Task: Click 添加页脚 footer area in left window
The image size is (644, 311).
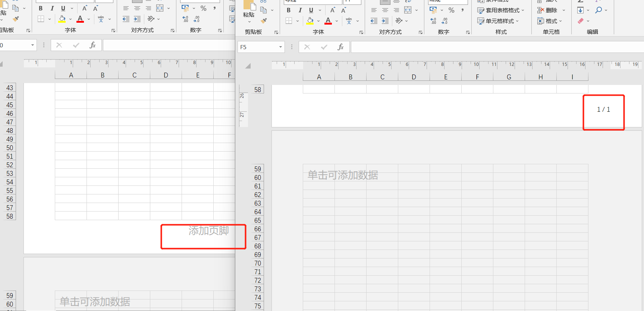Action: point(208,231)
